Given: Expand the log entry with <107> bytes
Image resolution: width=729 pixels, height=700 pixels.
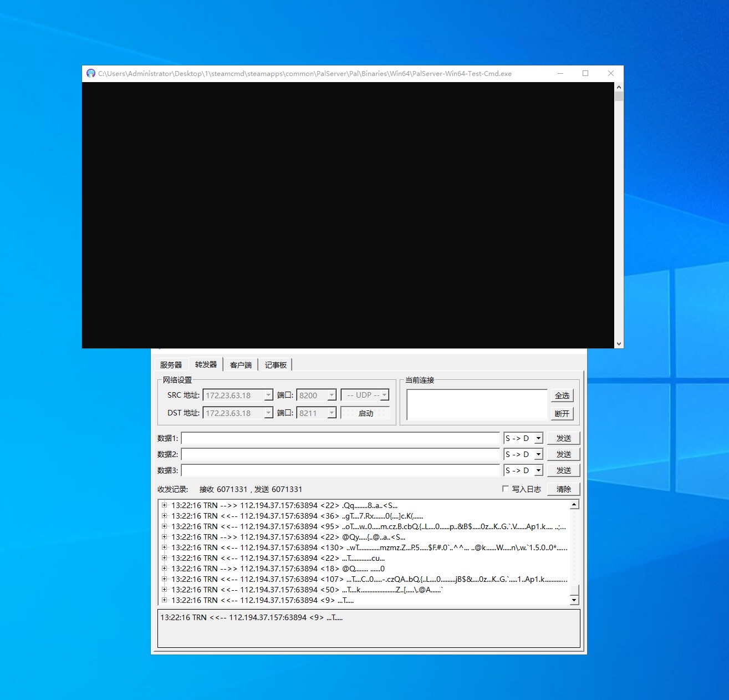Looking at the screenshot, I should [164, 579].
